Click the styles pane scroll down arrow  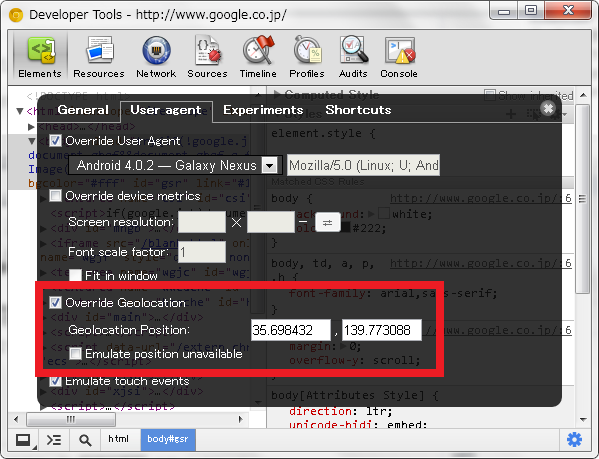tap(583, 419)
